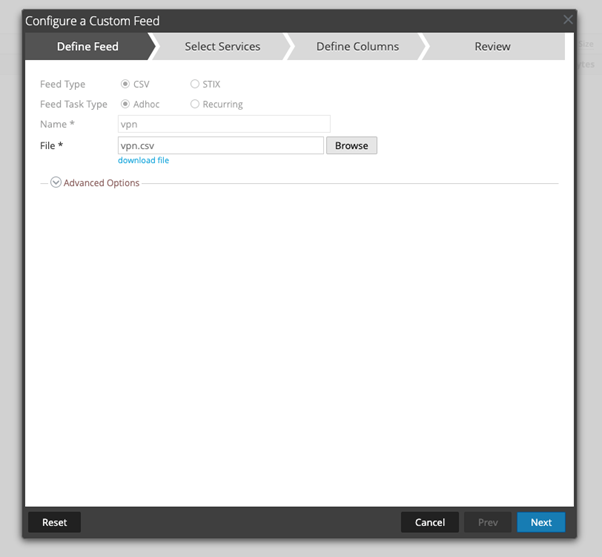Screen dimensions: 602x557
Task: Proceed with the Next button
Action: click(x=541, y=522)
